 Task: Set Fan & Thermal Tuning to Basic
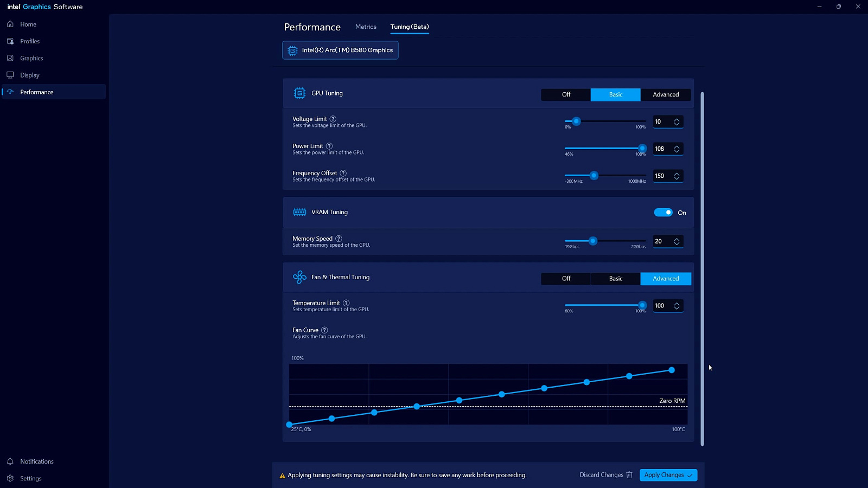pyautogui.click(x=616, y=279)
